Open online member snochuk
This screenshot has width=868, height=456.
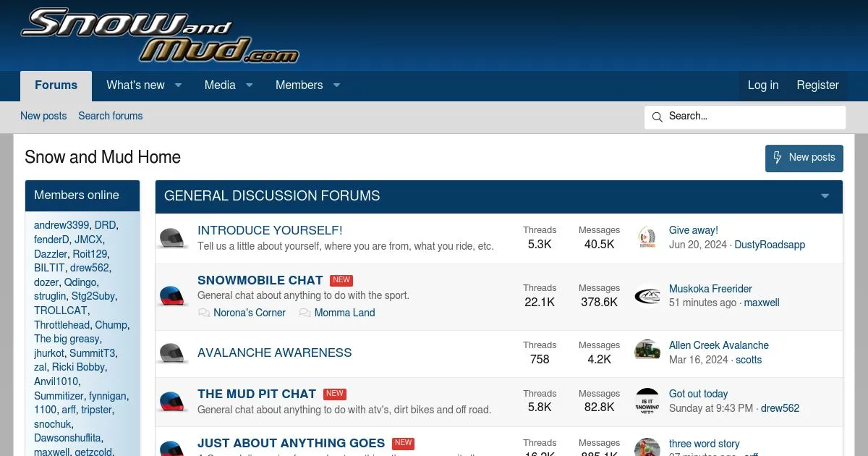pyautogui.click(x=53, y=424)
